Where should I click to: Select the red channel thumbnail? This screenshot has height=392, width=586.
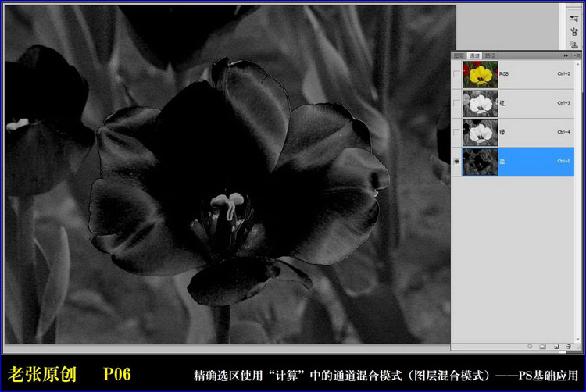[x=481, y=103]
